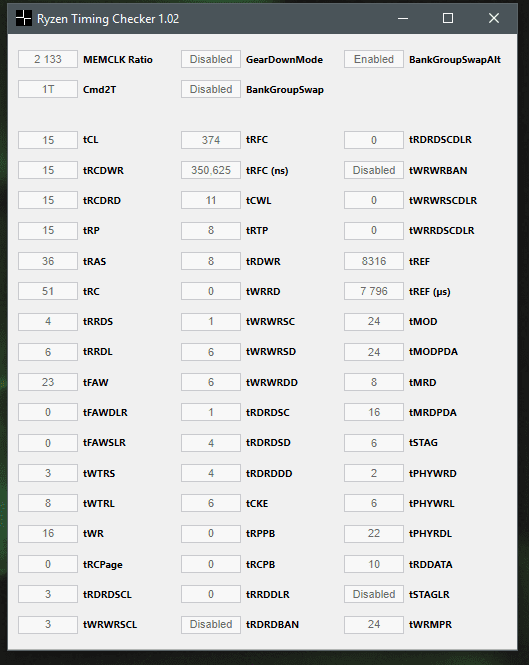This screenshot has height=665, width=529.
Task: Click the tCWL value 11
Action: [x=211, y=200]
